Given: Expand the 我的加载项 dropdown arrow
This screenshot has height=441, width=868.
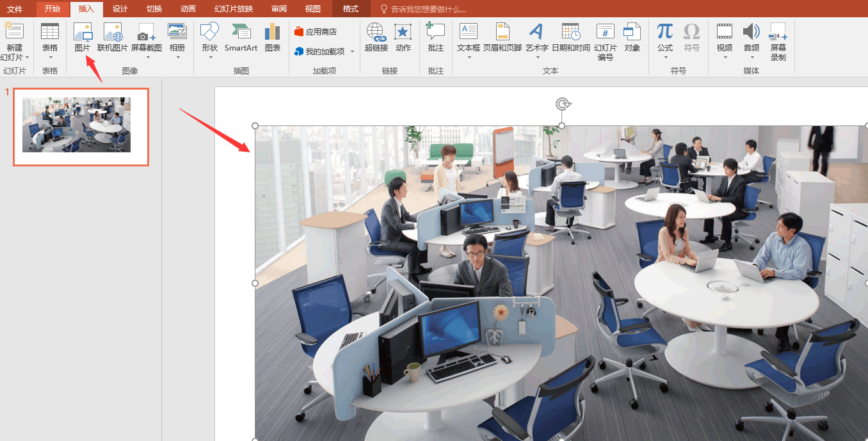Looking at the screenshot, I should (352, 52).
